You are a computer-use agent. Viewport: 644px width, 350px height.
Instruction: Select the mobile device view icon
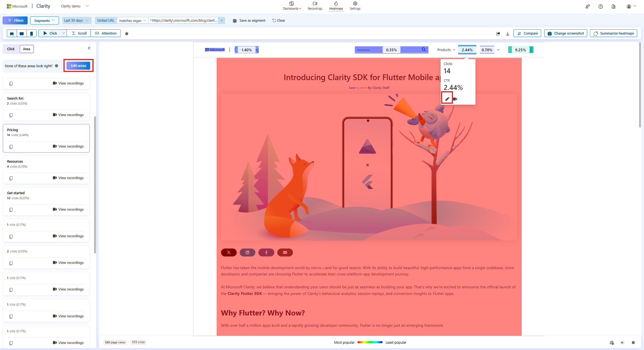(32, 33)
